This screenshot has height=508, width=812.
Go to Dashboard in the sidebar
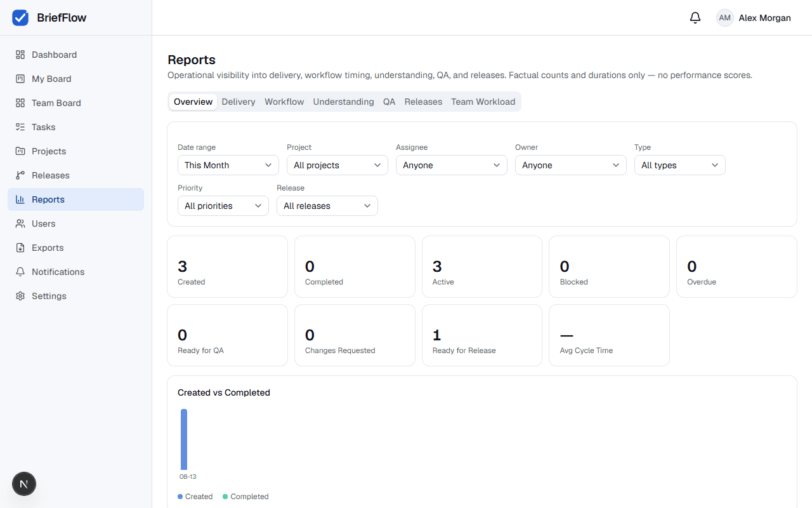[76, 55]
